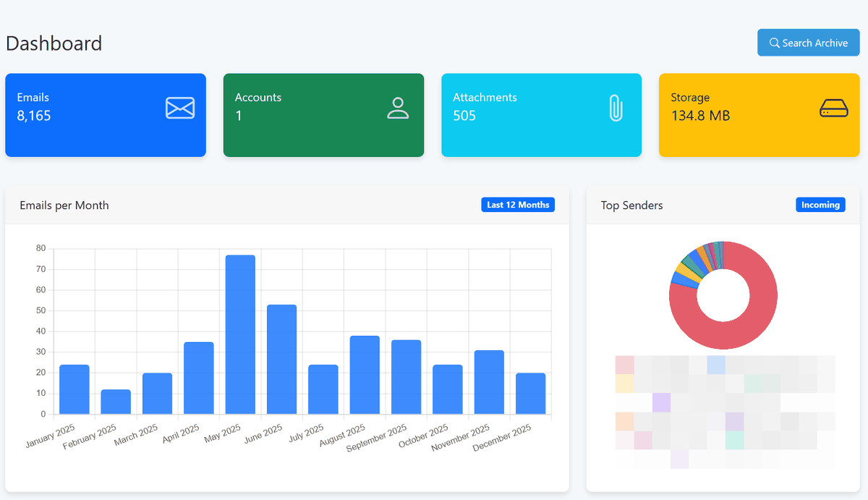Click the envelope icon on Emails card
Screen dimensions: 868x500
(180, 108)
